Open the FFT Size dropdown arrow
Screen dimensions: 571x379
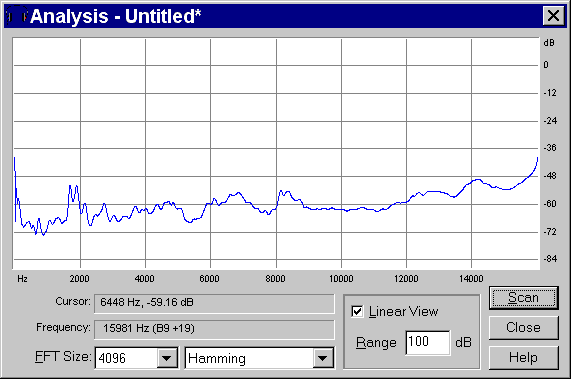[x=167, y=358]
